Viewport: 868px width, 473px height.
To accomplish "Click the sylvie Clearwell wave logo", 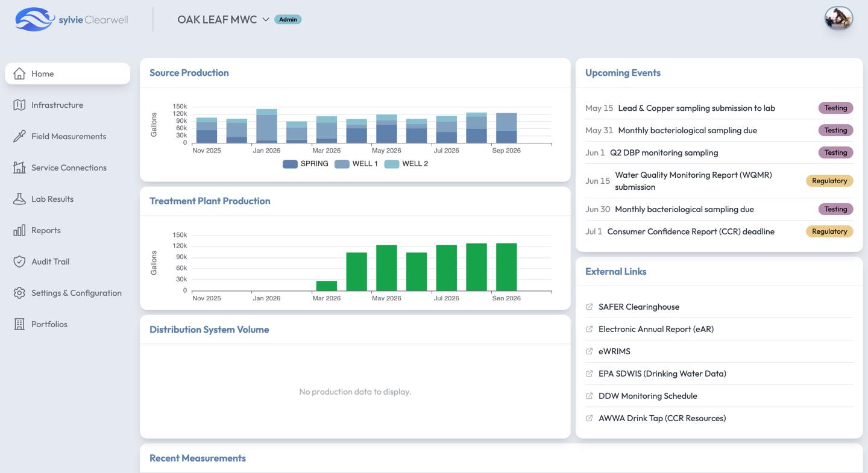I will click(35, 19).
